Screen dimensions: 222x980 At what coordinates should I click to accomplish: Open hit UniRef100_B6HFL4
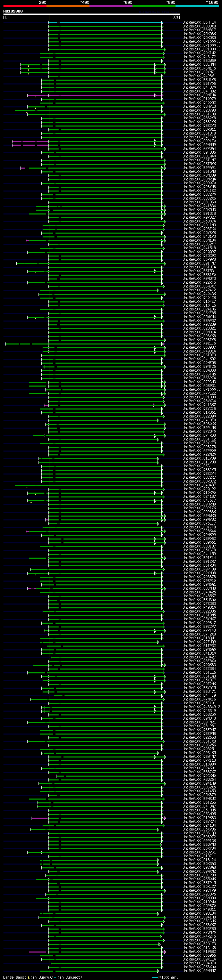coord(199,23)
